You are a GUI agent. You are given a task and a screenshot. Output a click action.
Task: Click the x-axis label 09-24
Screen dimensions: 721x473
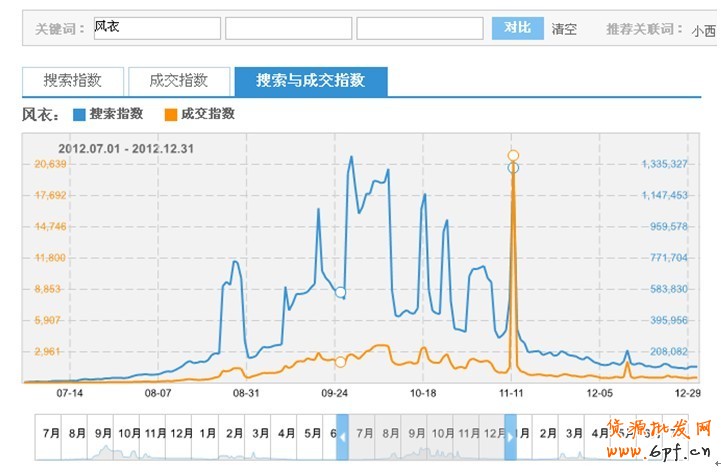click(334, 393)
